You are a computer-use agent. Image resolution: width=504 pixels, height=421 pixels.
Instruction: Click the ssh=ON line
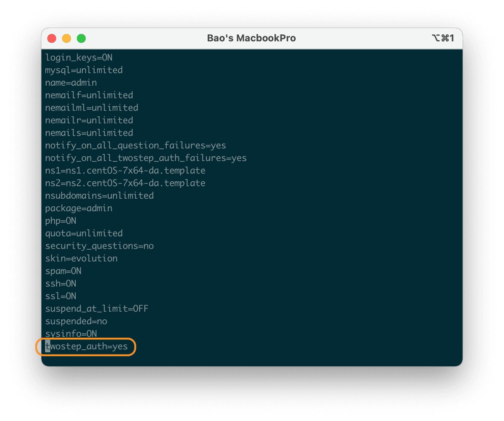point(61,284)
